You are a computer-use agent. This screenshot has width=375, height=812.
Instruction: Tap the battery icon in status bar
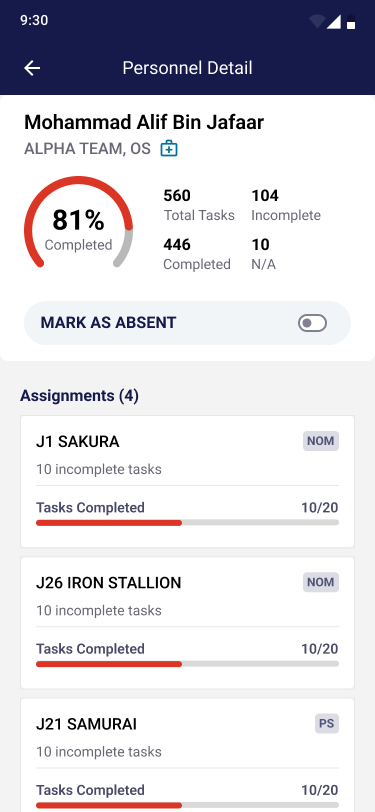tap(351, 21)
